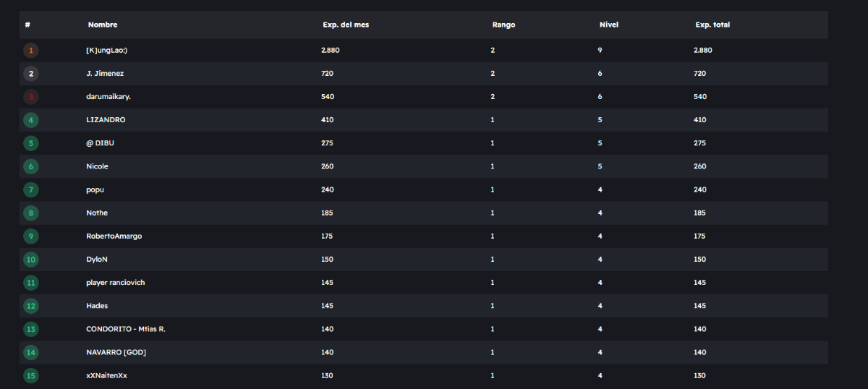Select the rank 7 position badge
The image size is (868, 389).
(30, 189)
